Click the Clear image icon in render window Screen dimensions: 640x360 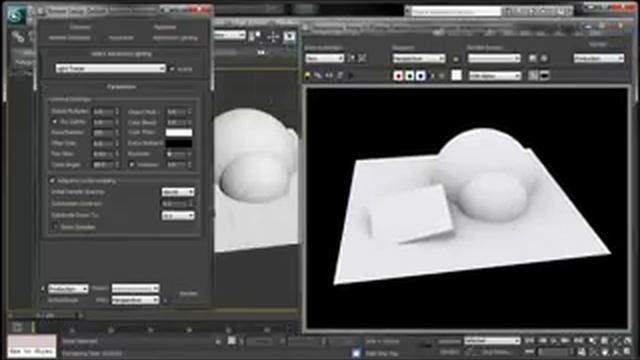pos(350,76)
